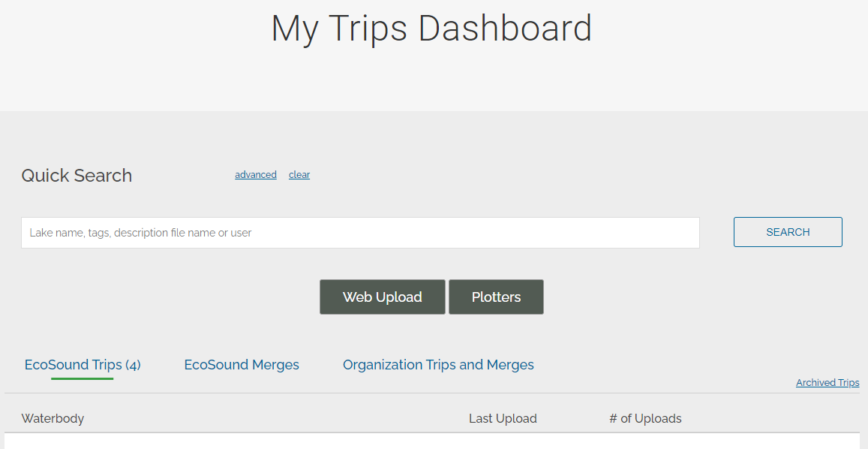Switch to Organization Trips and Merges tab
This screenshot has height=449, width=868.
(x=438, y=365)
